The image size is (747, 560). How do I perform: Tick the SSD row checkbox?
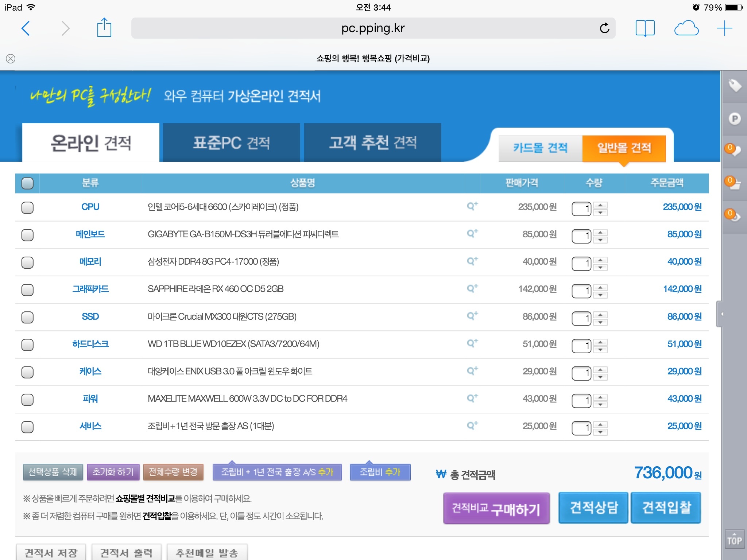coord(27,317)
